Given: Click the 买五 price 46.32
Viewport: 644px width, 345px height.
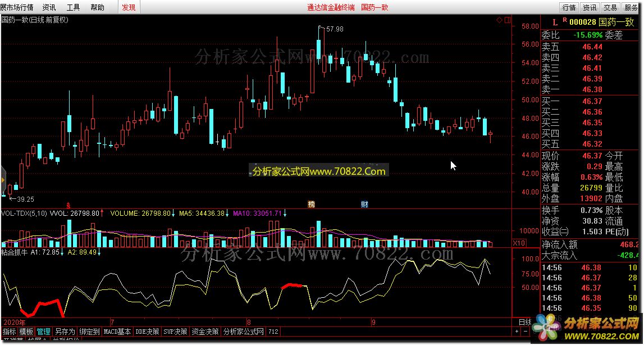Looking at the screenshot, I should [x=592, y=144].
